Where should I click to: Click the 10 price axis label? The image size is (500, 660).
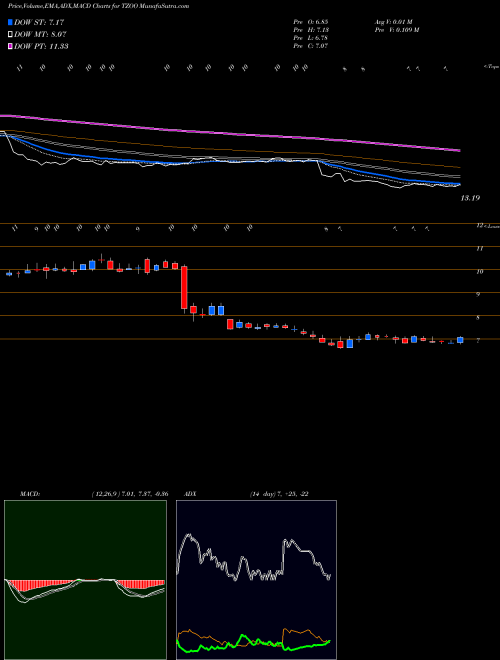point(479,272)
